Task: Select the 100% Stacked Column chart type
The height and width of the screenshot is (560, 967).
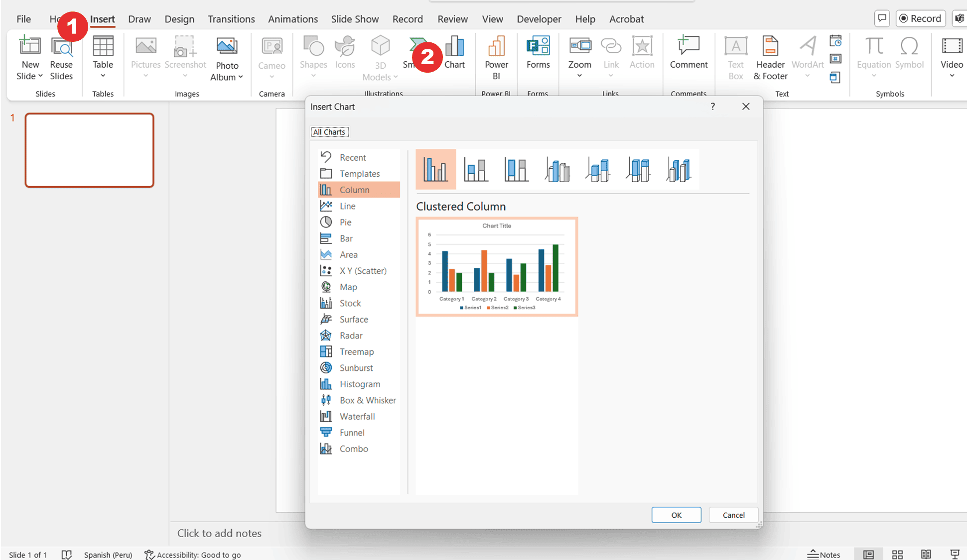Action: click(x=517, y=168)
